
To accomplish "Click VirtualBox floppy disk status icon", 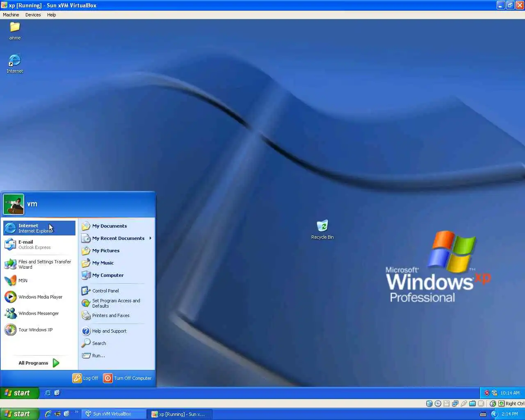I will point(446,404).
